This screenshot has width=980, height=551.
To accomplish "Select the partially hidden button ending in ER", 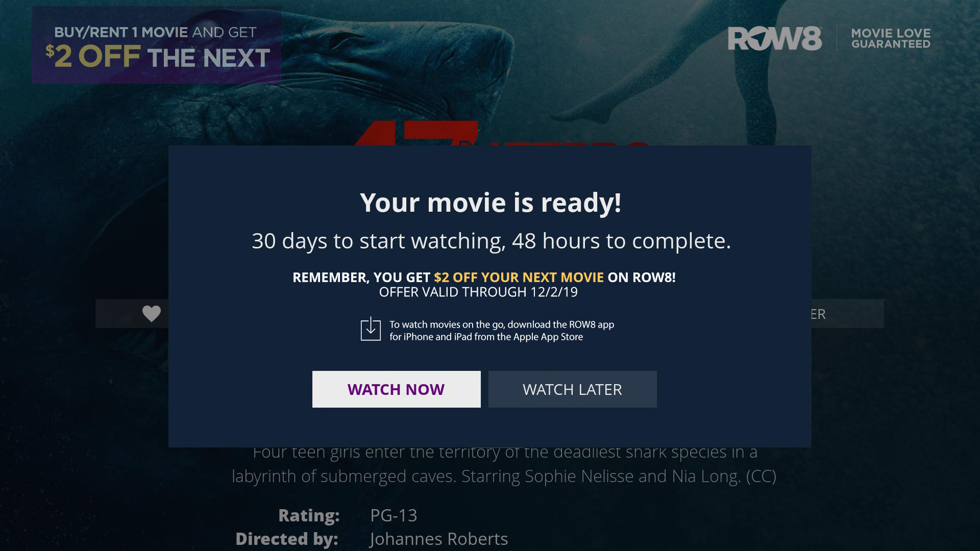I will coord(847,314).
